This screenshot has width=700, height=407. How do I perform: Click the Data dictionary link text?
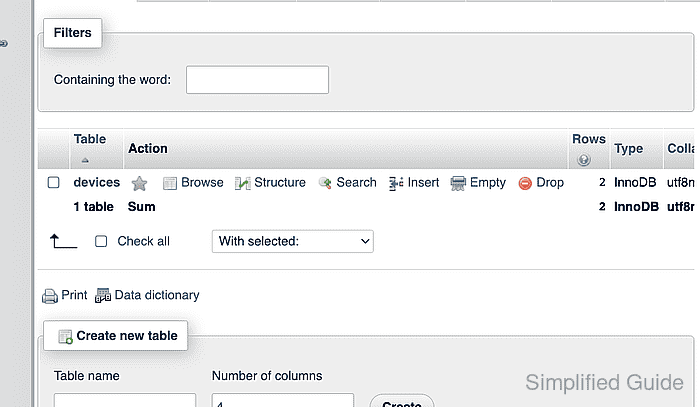pos(157,295)
